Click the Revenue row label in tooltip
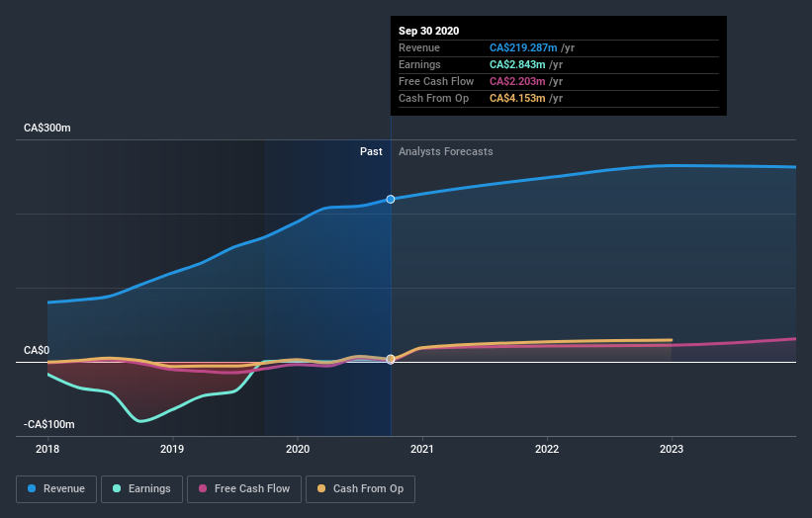The image size is (812, 518). (419, 47)
